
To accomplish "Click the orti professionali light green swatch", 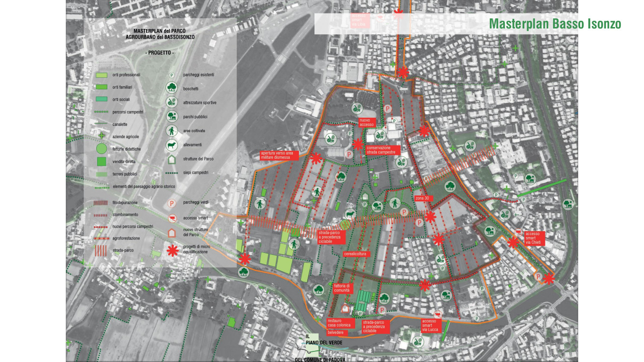I will 101,75.
